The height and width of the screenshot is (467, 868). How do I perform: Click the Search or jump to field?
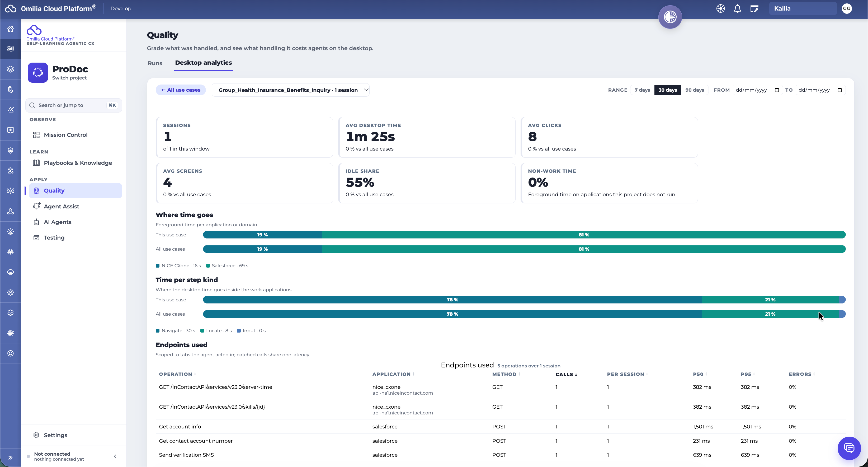click(74, 105)
